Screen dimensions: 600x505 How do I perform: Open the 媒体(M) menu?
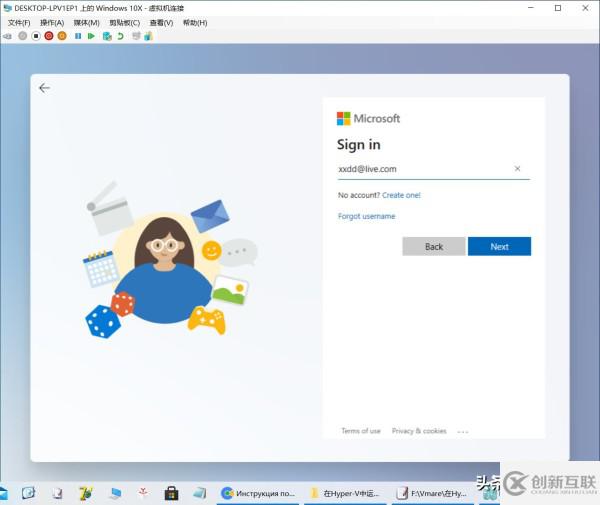pyautogui.click(x=86, y=23)
